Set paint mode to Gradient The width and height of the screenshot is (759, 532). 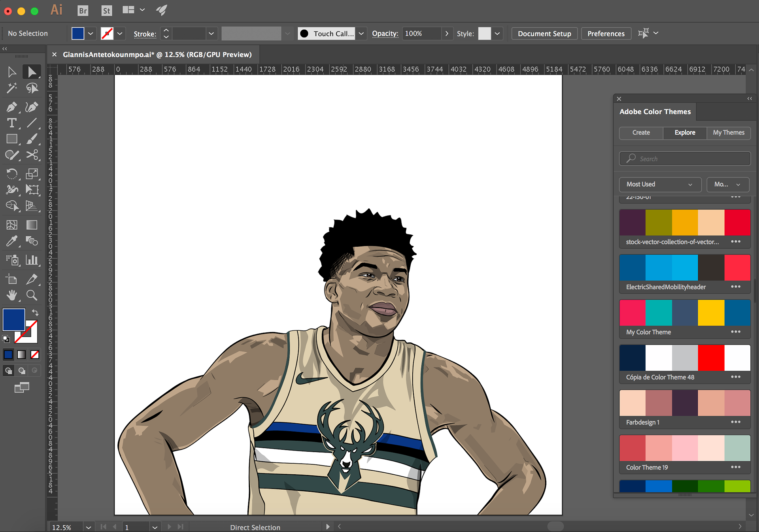(x=22, y=355)
